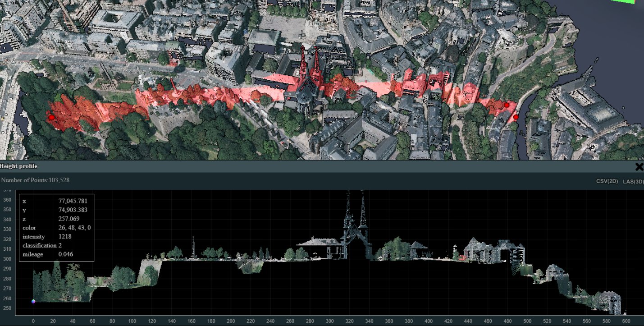Click the 300 elevation label on the y-axis
This screenshot has width=644, height=326.
click(x=7, y=259)
